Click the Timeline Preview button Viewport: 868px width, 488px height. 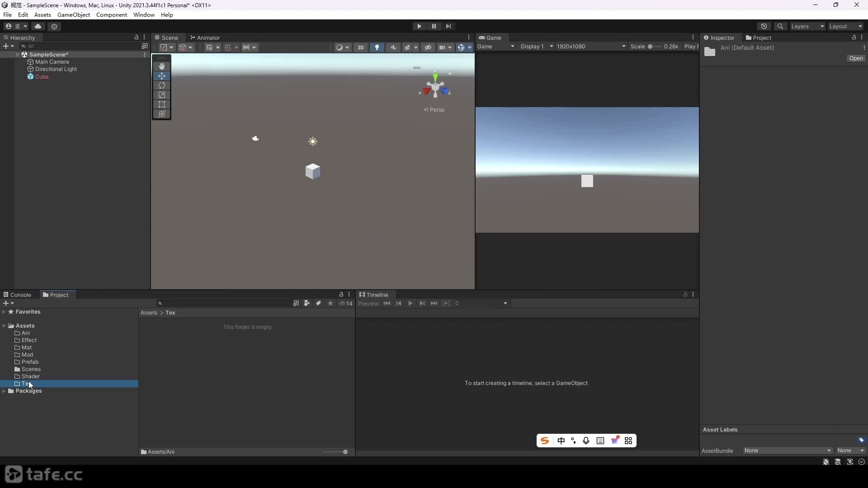coord(368,303)
